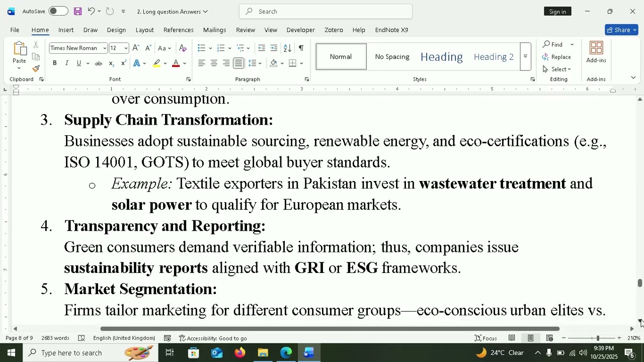Click the Undo arrow icon
Screen dimensions: 644x362
pyautogui.click(x=91, y=11)
